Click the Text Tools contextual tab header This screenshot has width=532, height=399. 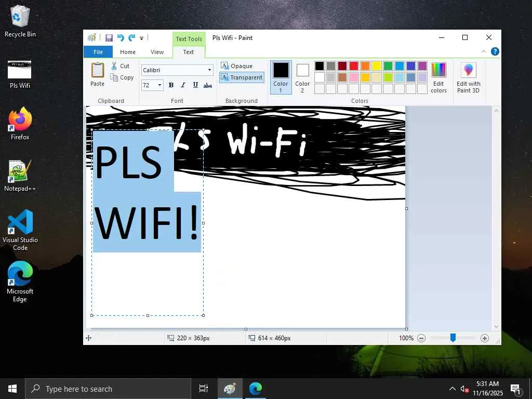click(x=189, y=38)
